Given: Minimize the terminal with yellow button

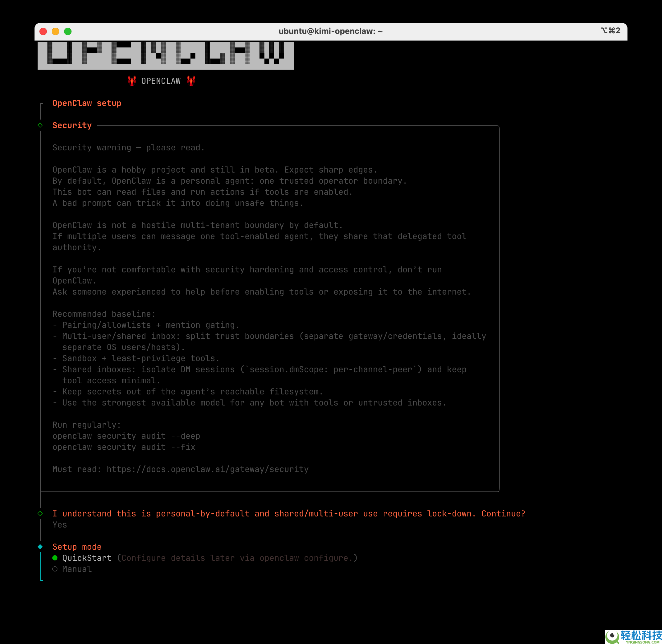Looking at the screenshot, I should [x=55, y=31].
